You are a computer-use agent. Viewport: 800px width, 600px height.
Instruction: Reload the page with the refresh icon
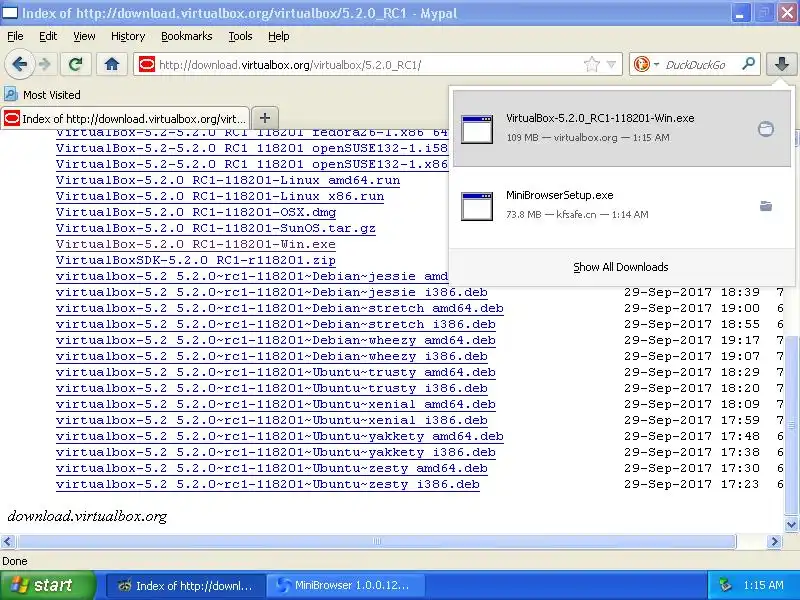[76, 65]
